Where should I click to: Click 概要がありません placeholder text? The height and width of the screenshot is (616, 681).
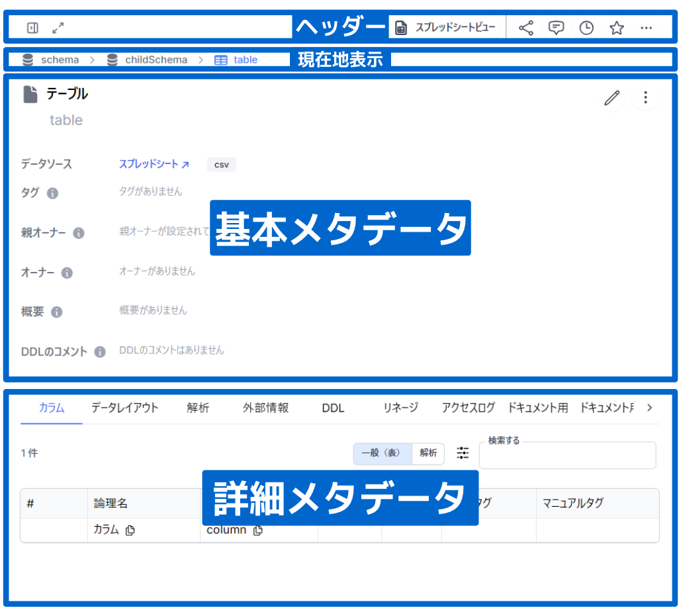[x=153, y=310]
